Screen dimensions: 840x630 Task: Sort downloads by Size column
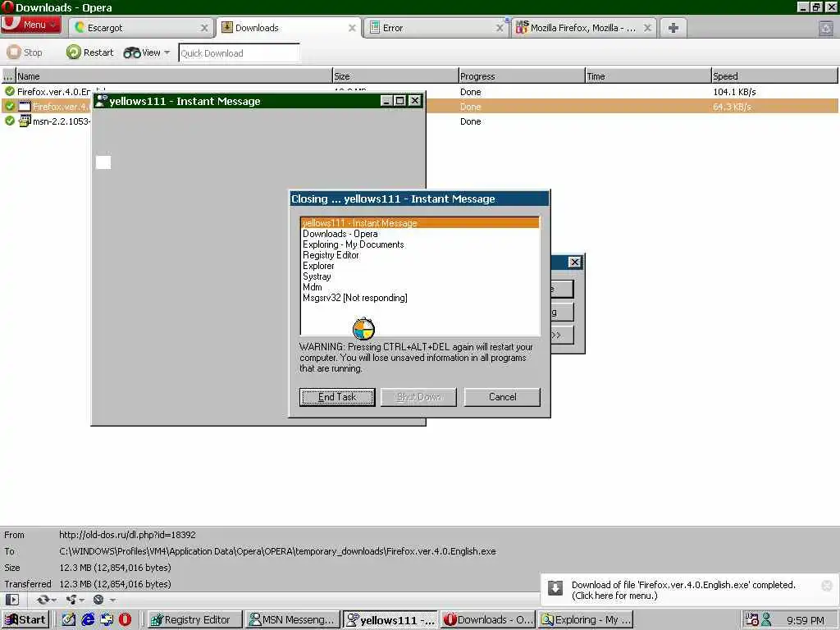point(395,76)
